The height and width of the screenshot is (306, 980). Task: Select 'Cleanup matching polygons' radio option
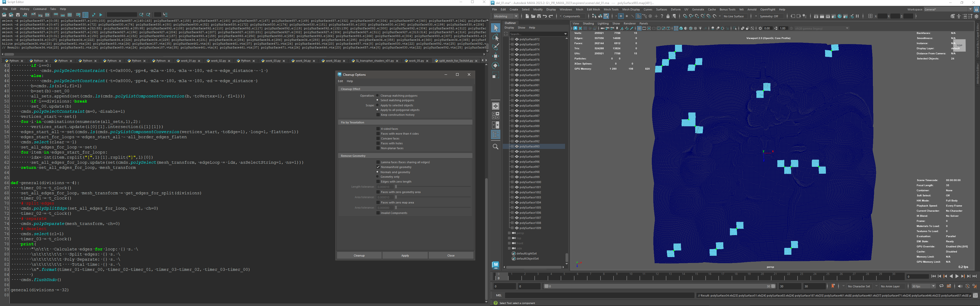coord(377,96)
